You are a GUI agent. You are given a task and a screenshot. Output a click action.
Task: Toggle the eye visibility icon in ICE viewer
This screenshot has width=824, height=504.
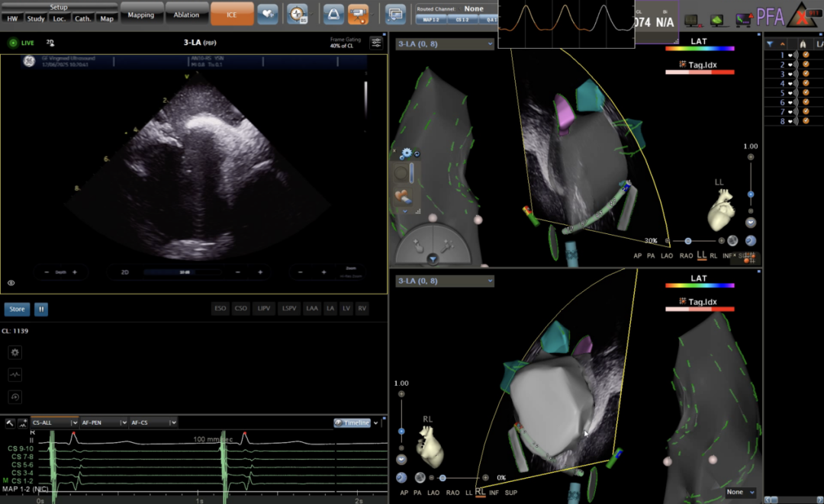tap(11, 283)
